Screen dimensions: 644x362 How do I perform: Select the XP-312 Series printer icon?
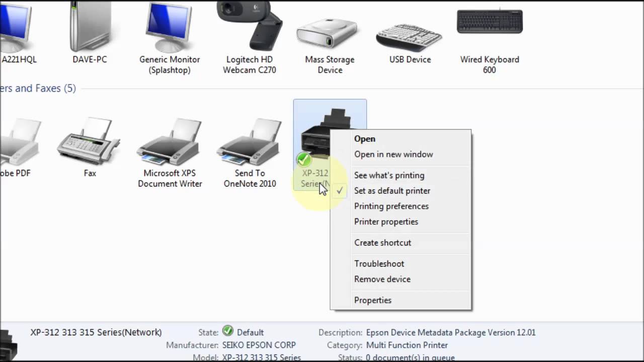pyautogui.click(x=315, y=136)
